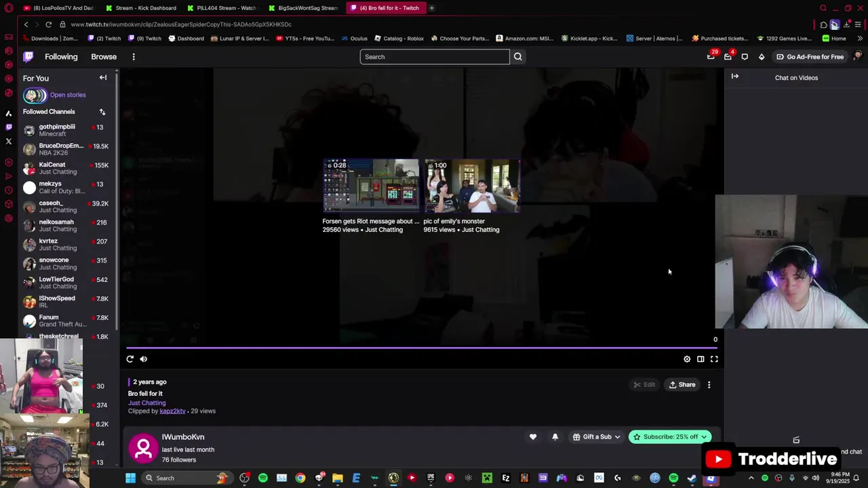Open the Get Bits diamond icon
Screen dimensions: 868x488
point(762,57)
